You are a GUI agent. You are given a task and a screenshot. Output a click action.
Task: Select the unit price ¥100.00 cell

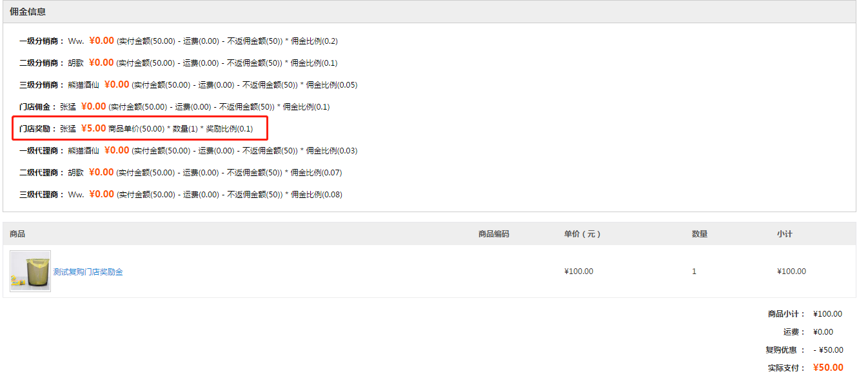click(578, 271)
